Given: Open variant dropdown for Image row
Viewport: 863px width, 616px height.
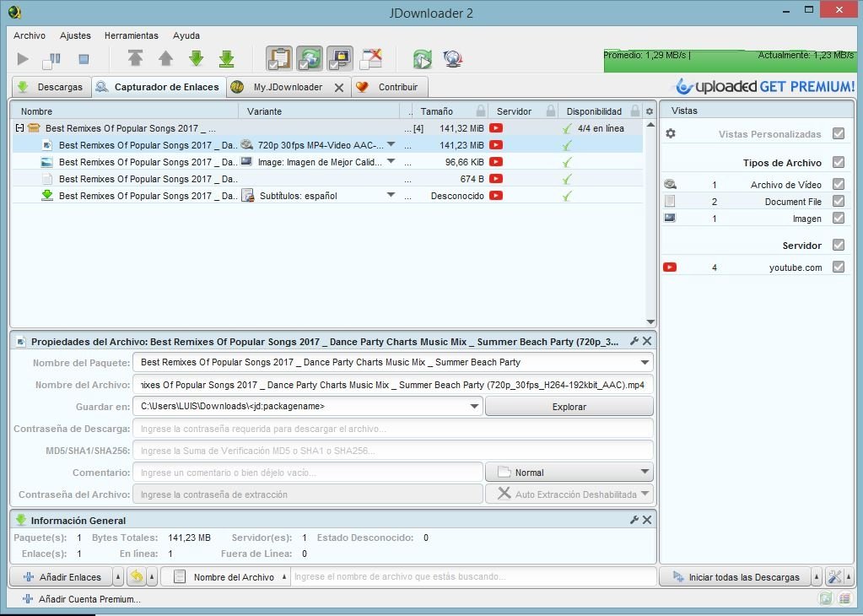Looking at the screenshot, I should (x=391, y=161).
